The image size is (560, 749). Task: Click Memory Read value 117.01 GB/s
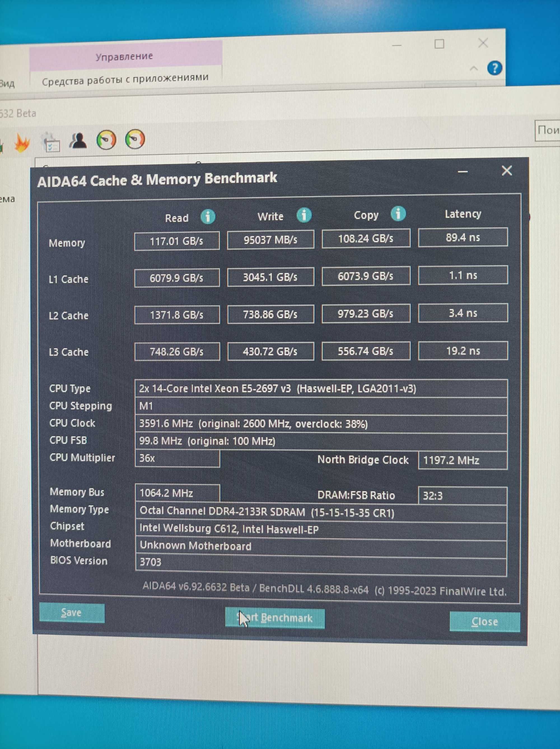coord(177,241)
